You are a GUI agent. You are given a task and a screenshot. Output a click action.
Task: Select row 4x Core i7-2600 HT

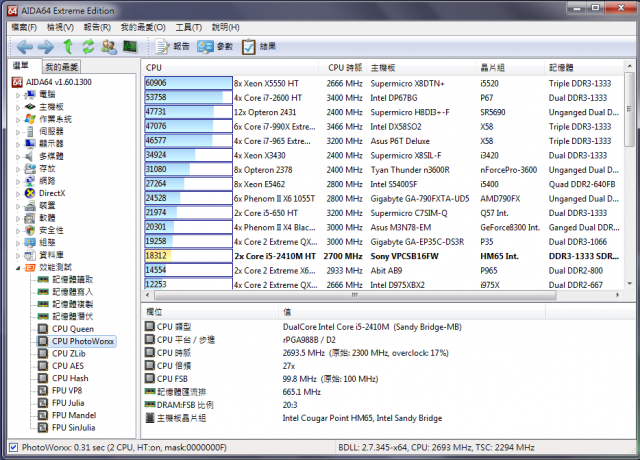384,98
